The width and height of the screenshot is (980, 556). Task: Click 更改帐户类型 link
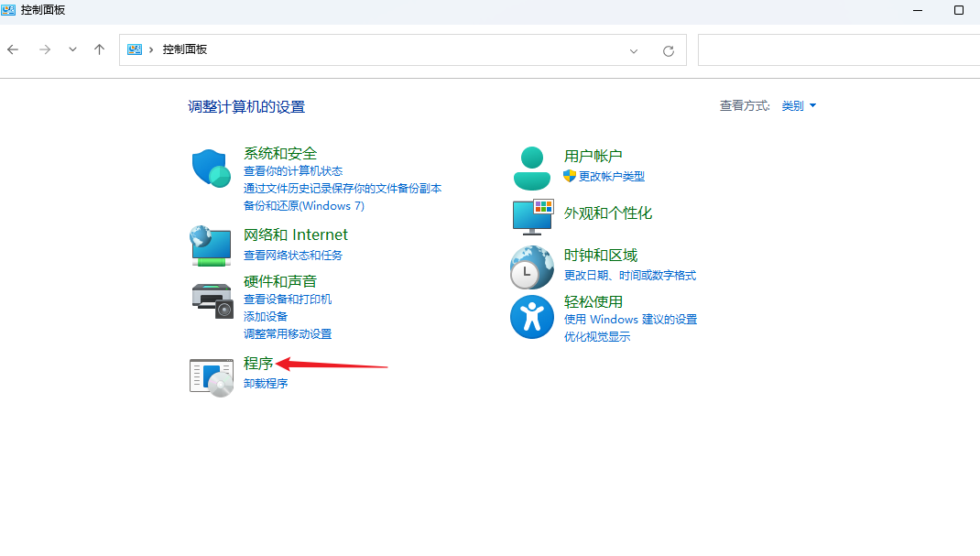click(x=611, y=176)
